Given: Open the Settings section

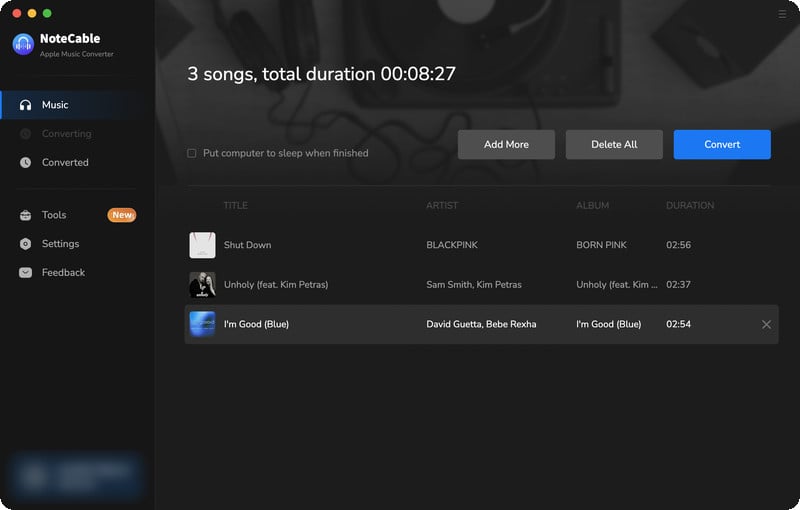Looking at the screenshot, I should (78, 244).
